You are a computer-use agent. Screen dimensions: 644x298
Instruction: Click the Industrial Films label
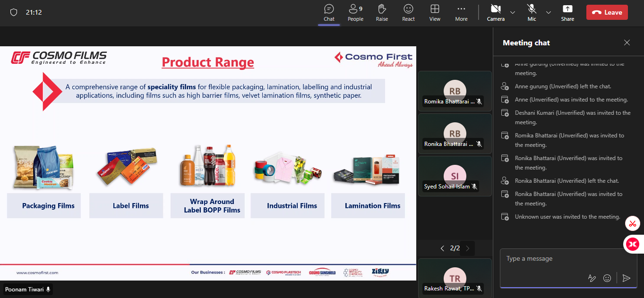point(292,205)
